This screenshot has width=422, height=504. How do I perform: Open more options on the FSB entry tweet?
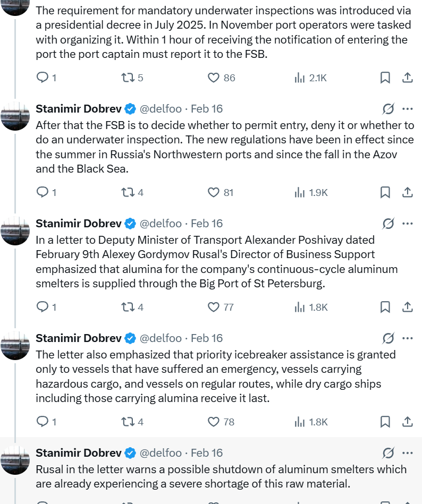tap(408, 109)
